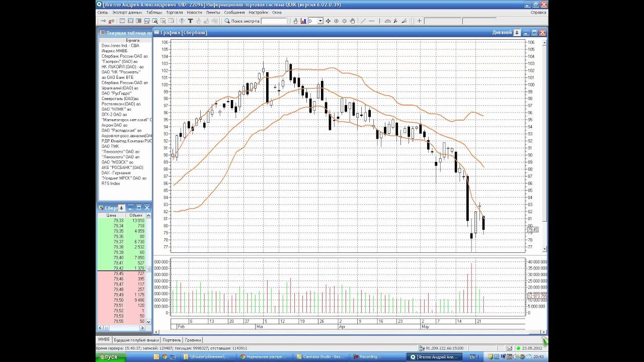Click the first table window icon in toolbar

(x=122, y=21)
